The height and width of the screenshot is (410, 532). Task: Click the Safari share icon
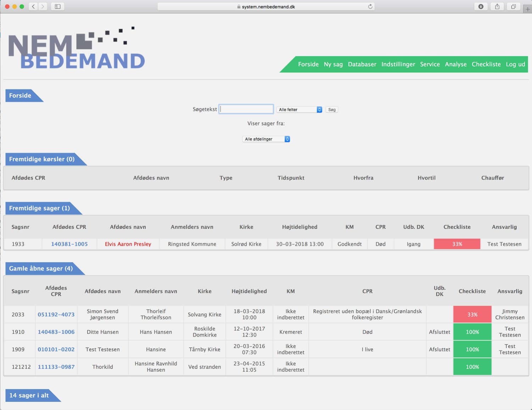[497, 6]
